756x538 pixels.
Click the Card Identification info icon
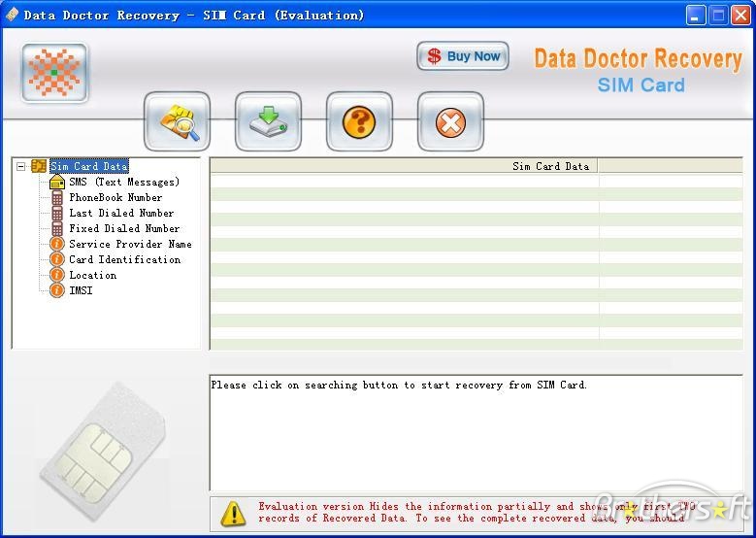click(x=57, y=259)
